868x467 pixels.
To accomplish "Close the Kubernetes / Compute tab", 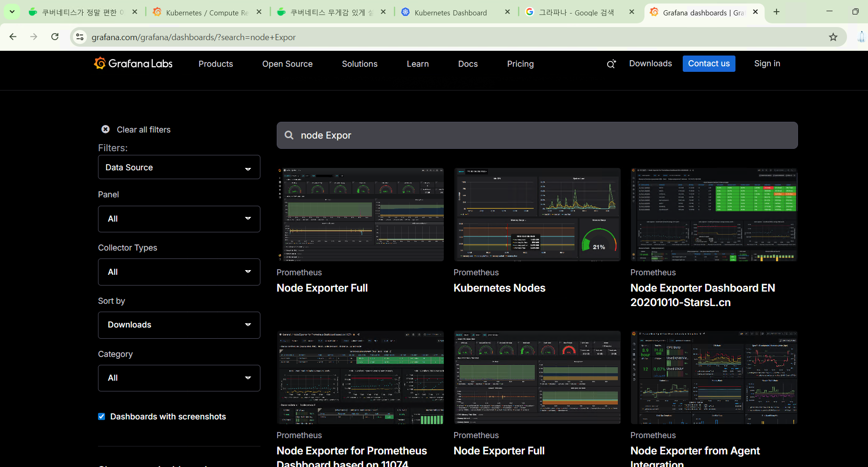I will coord(259,12).
